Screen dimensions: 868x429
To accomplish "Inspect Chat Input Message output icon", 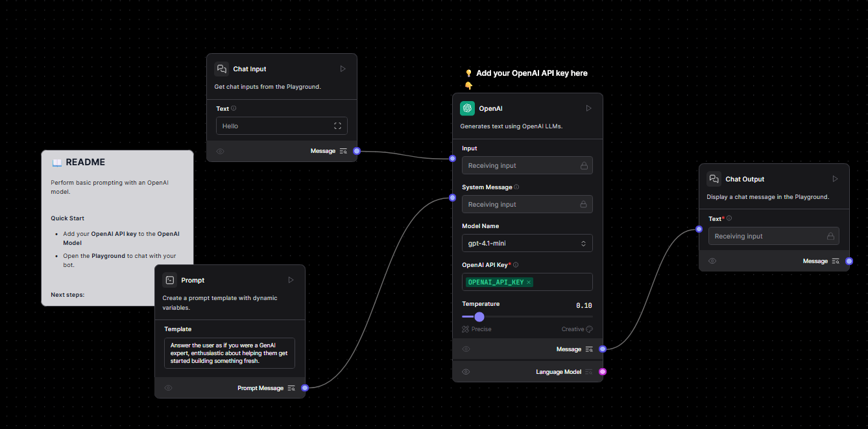I will [343, 151].
